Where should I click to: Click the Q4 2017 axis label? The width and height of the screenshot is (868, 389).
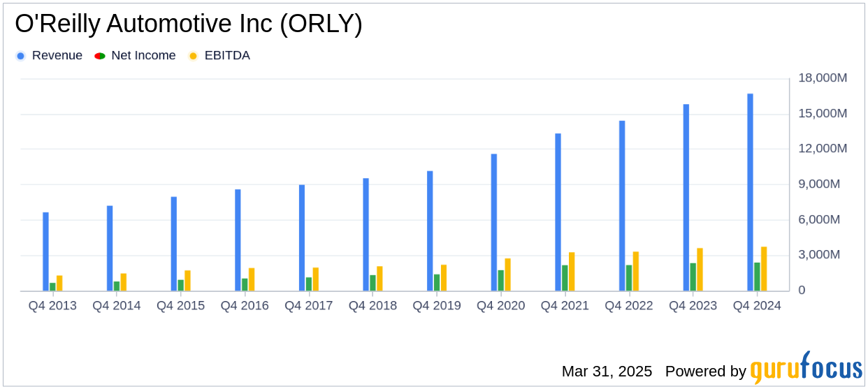tap(309, 306)
